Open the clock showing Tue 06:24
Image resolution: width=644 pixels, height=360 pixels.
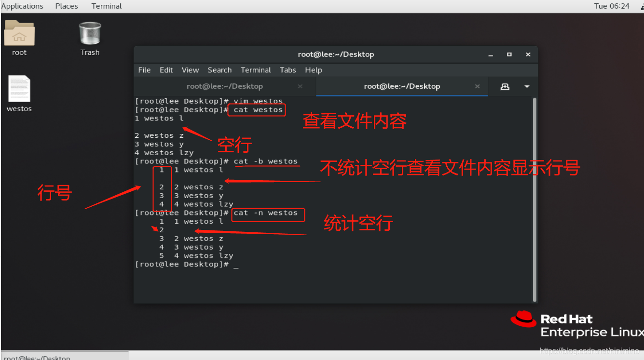pyautogui.click(x=612, y=6)
